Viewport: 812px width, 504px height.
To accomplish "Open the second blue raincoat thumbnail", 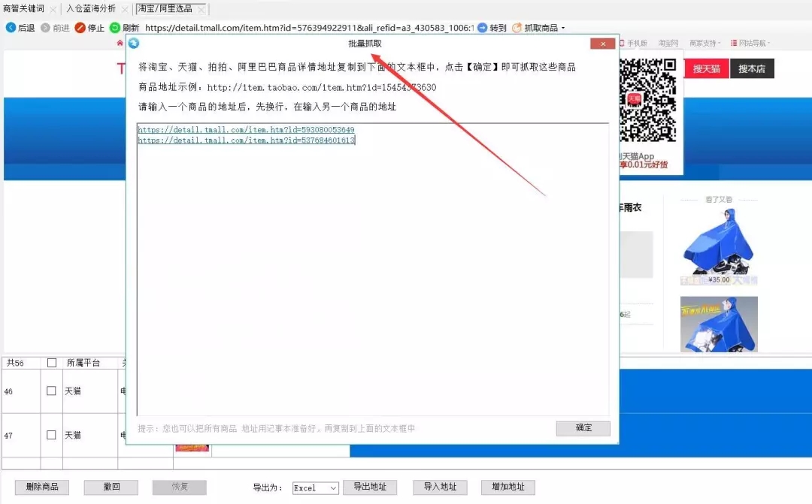I will [719, 324].
